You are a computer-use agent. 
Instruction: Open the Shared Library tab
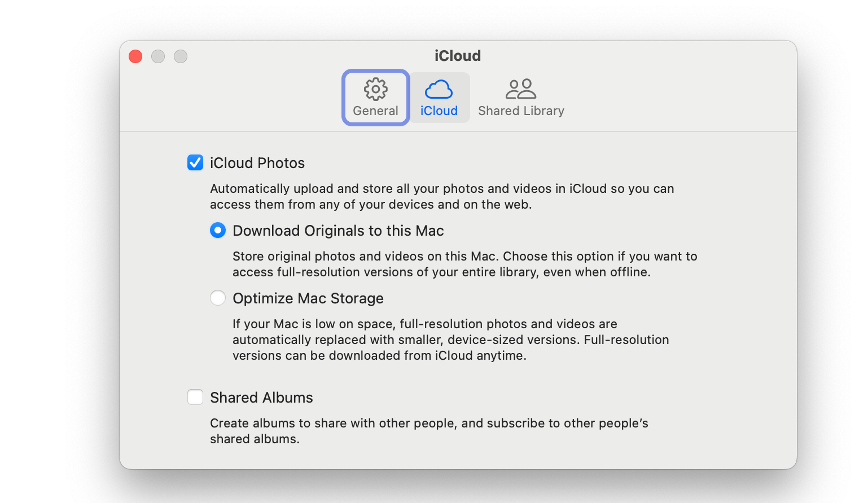tap(520, 97)
